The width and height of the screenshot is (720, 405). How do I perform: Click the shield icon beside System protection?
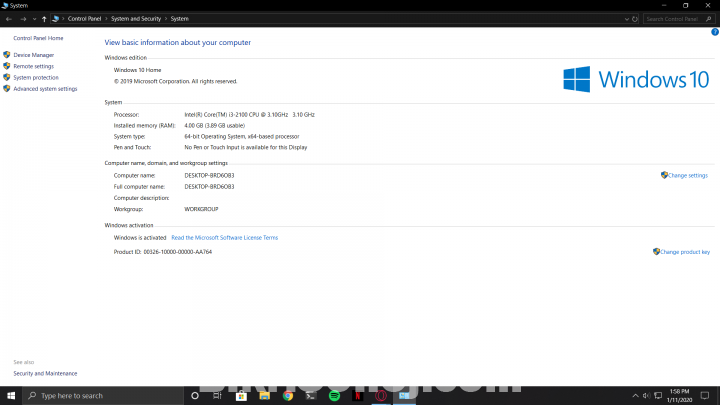(6, 77)
